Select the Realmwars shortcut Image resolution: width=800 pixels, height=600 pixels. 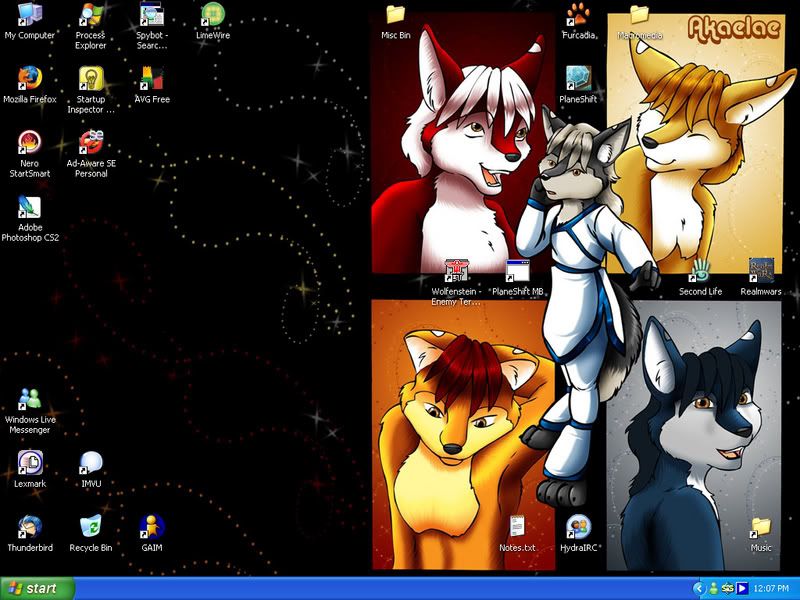click(761, 278)
